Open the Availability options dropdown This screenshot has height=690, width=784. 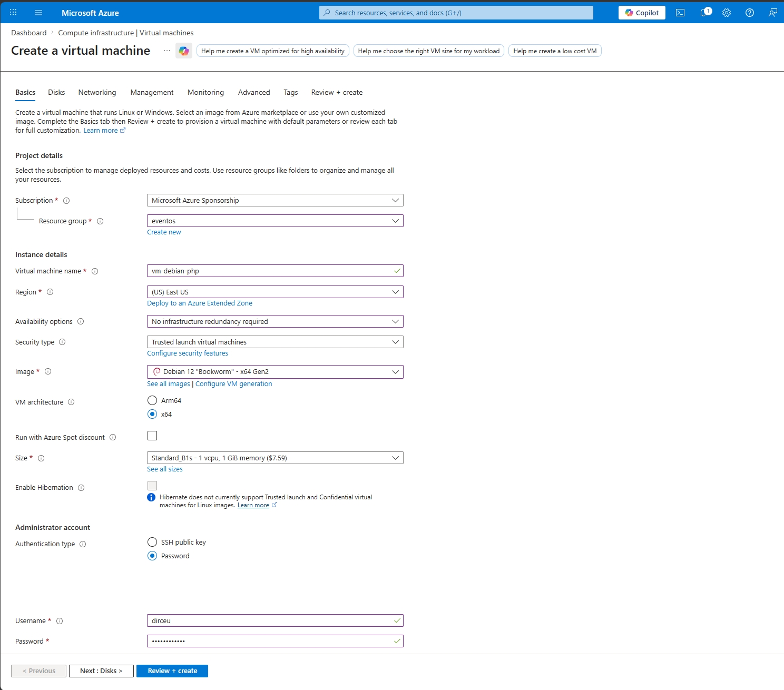pyautogui.click(x=275, y=321)
